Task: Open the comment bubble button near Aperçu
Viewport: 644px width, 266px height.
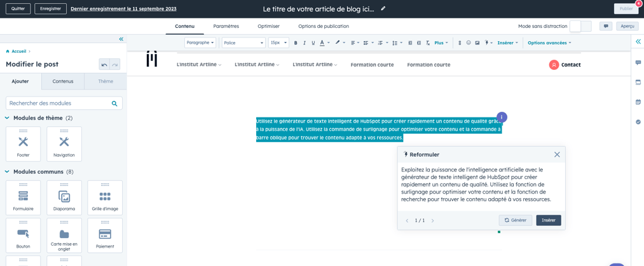Action: tap(606, 26)
